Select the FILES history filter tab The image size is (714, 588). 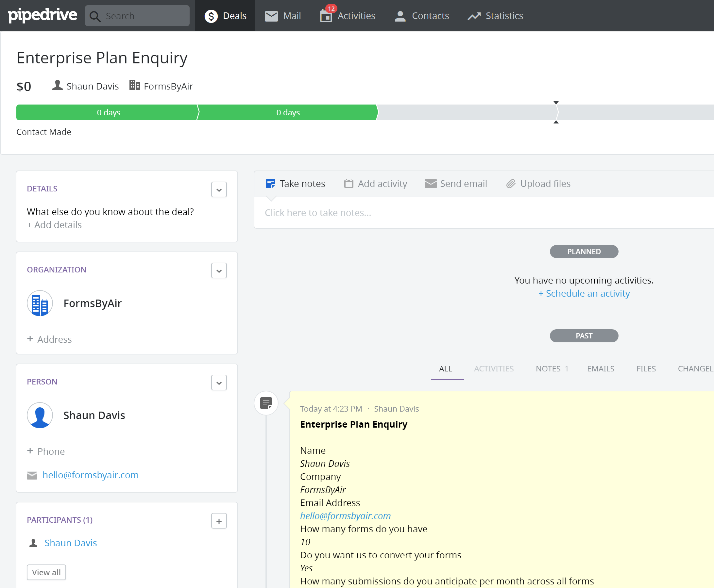click(646, 369)
